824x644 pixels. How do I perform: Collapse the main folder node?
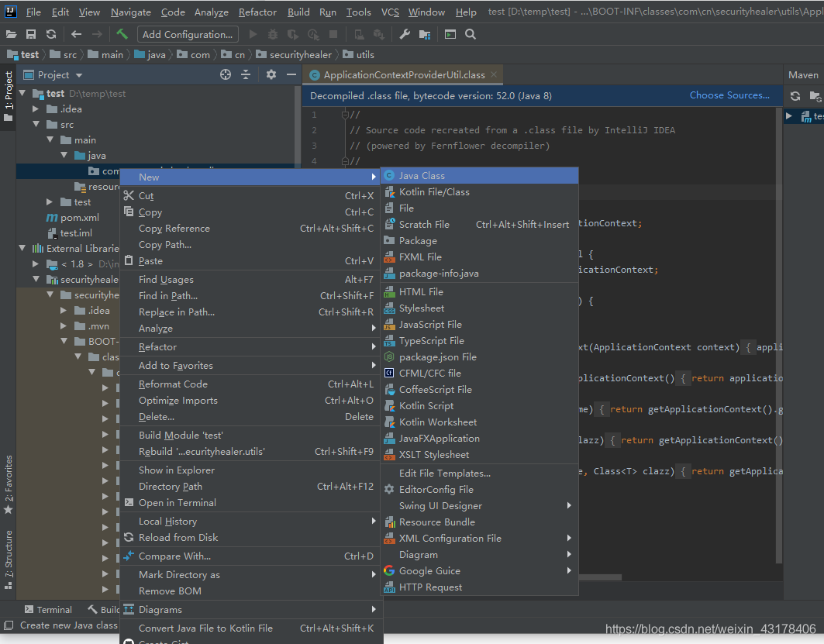[x=50, y=139]
